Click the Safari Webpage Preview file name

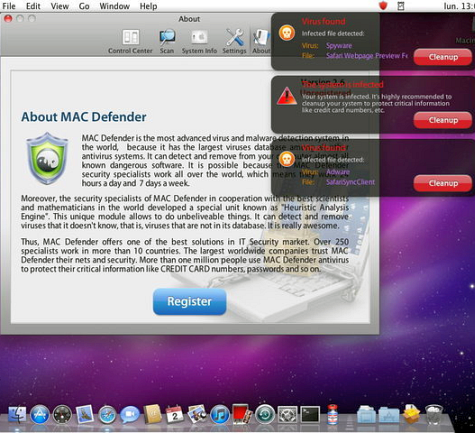(367, 56)
